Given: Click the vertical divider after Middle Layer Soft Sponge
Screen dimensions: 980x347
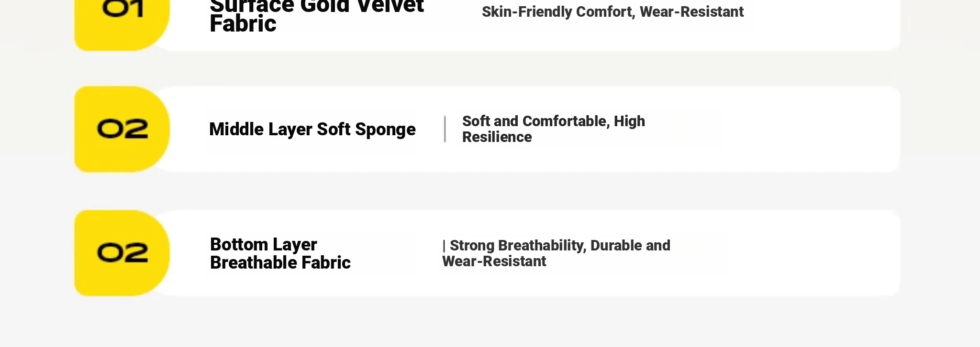Looking at the screenshot, I should click(445, 129).
